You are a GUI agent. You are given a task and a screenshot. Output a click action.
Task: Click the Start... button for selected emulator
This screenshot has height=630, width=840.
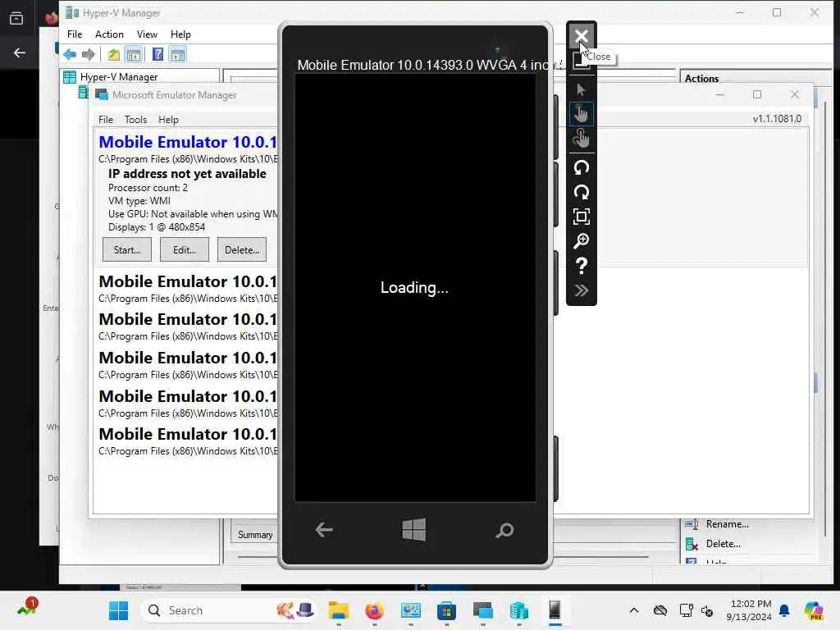click(127, 249)
